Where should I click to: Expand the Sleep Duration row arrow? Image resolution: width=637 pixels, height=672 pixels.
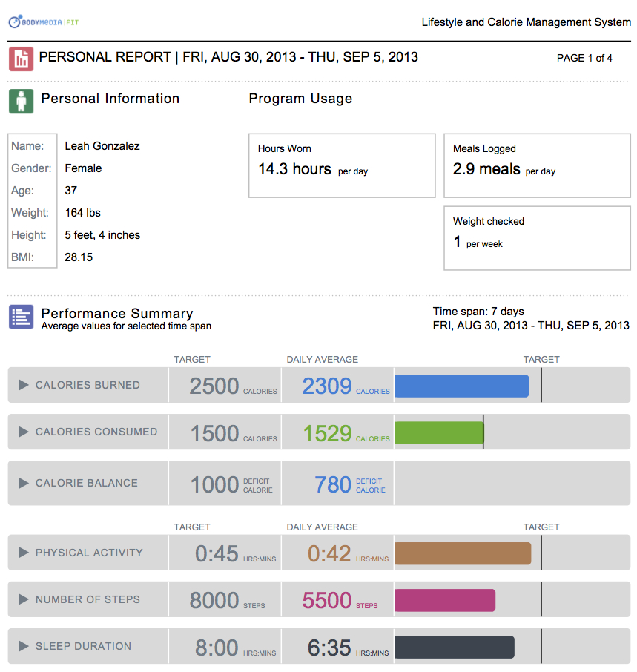(24, 646)
